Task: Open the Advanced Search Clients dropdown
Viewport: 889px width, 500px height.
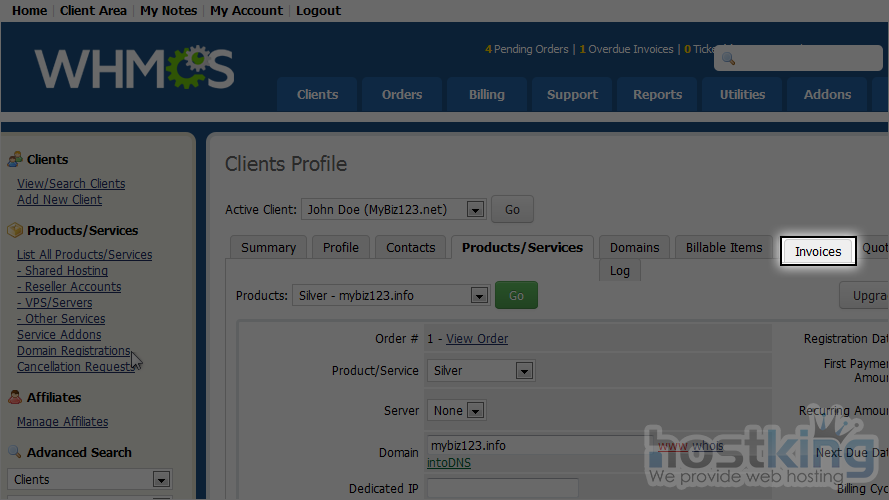Action: pos(161,480)
